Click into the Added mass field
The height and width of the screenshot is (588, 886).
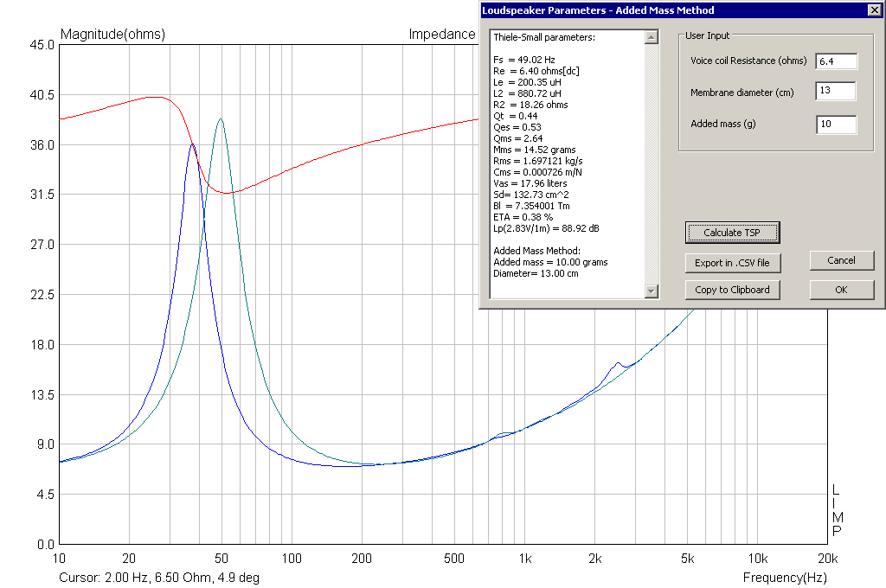tap(837, 125)
